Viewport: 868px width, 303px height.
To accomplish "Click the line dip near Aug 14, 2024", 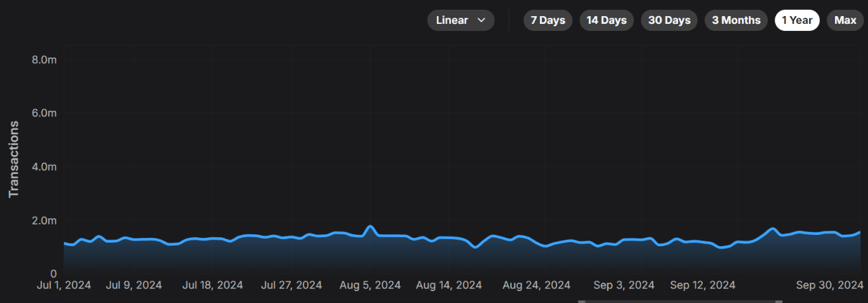I will coord(475,246).
